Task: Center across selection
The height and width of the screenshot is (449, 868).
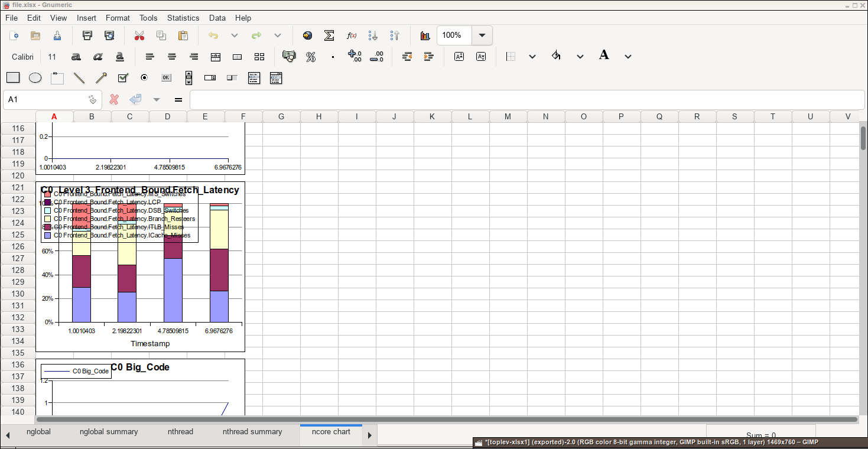Action: (216, 57)
